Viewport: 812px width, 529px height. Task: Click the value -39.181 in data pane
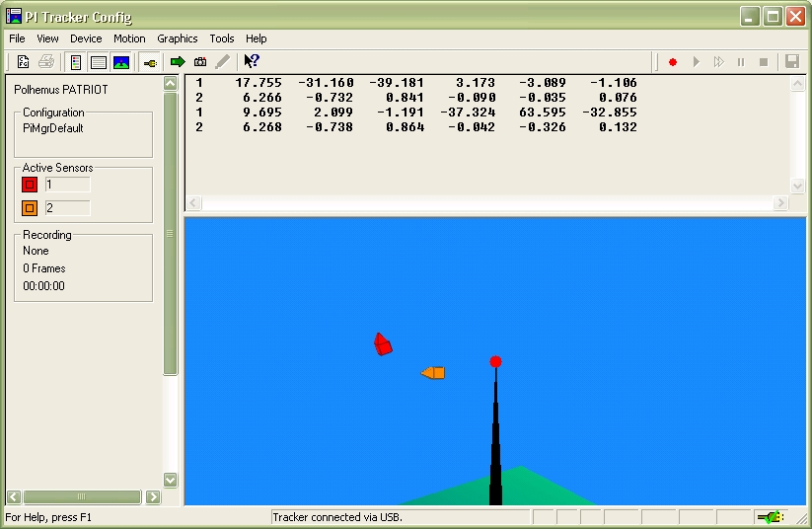point(397,83)
